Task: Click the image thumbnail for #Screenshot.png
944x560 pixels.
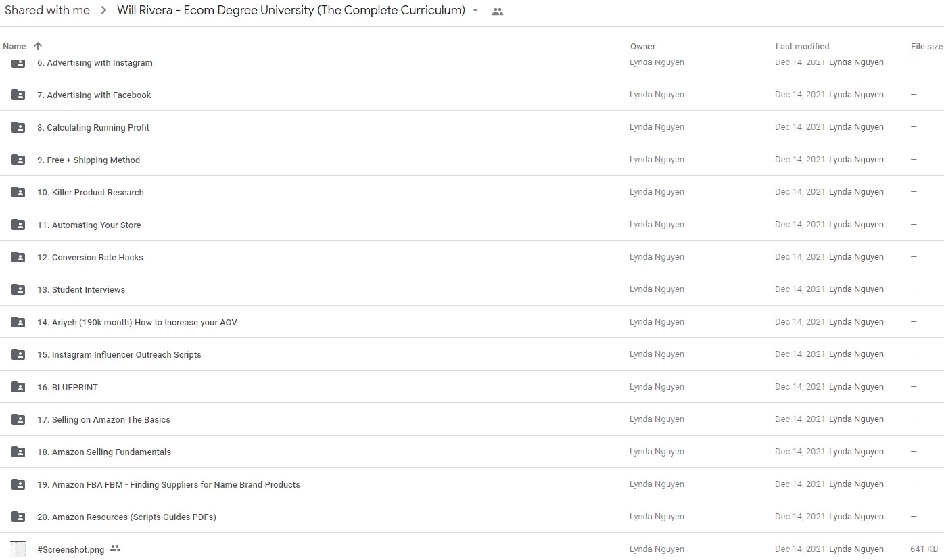Action: [18, 549]
